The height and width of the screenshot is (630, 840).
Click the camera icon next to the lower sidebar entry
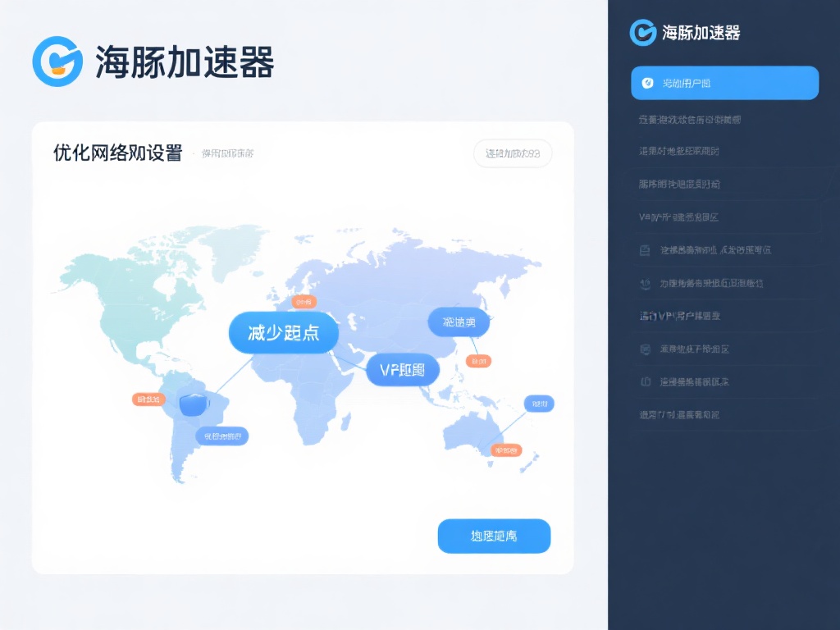646,348
